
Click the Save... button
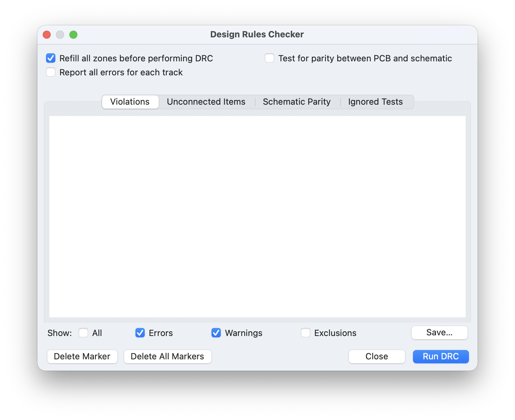439,333
